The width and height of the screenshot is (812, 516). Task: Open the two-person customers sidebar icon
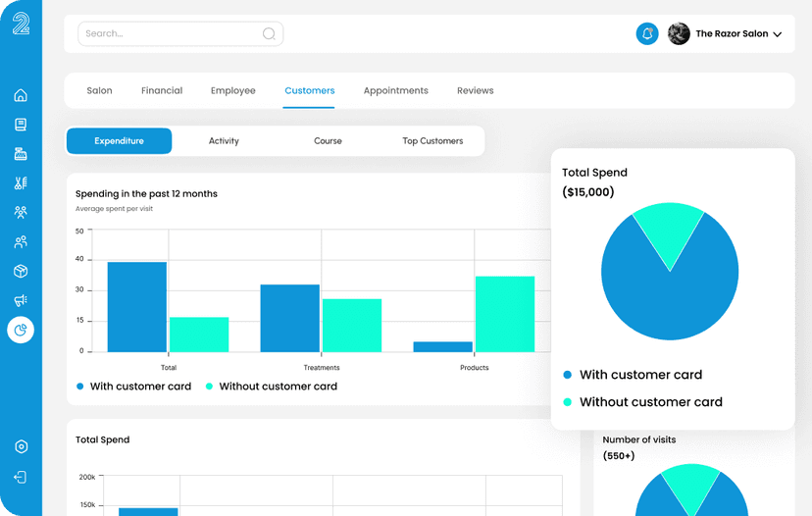[21, 242]
